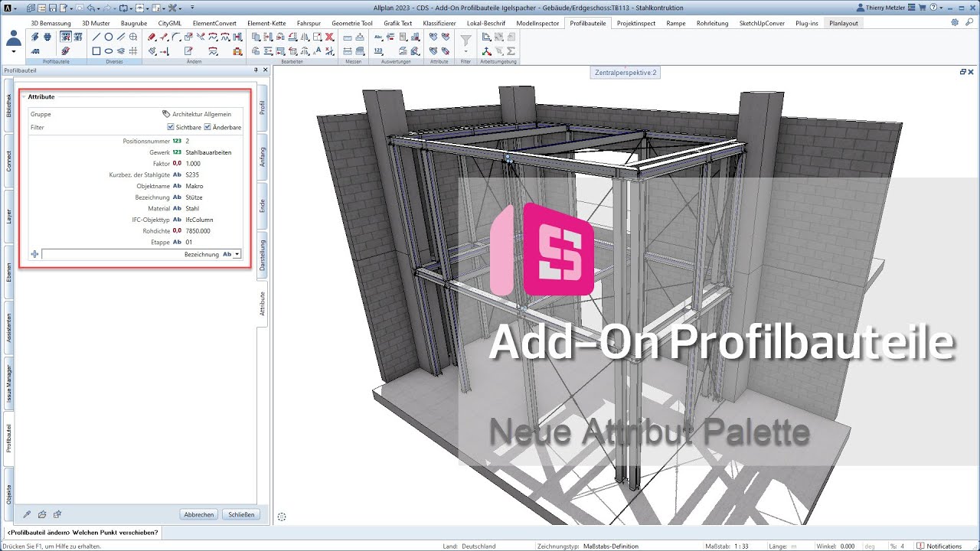Screen dimensions: 980x551
Task: Open the help dropdown arrow in title bar
Action: coord(941,8)
